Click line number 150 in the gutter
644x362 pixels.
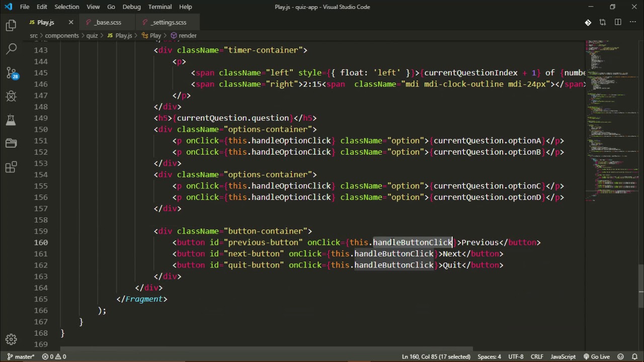pos(41,129)
